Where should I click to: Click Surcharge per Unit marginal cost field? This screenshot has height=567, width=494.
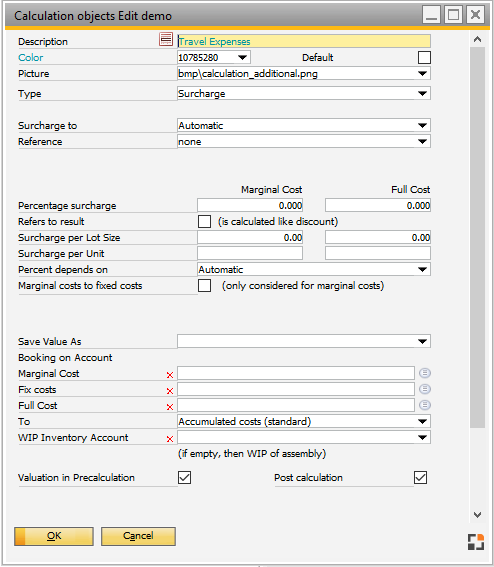(x=250, y=253)
